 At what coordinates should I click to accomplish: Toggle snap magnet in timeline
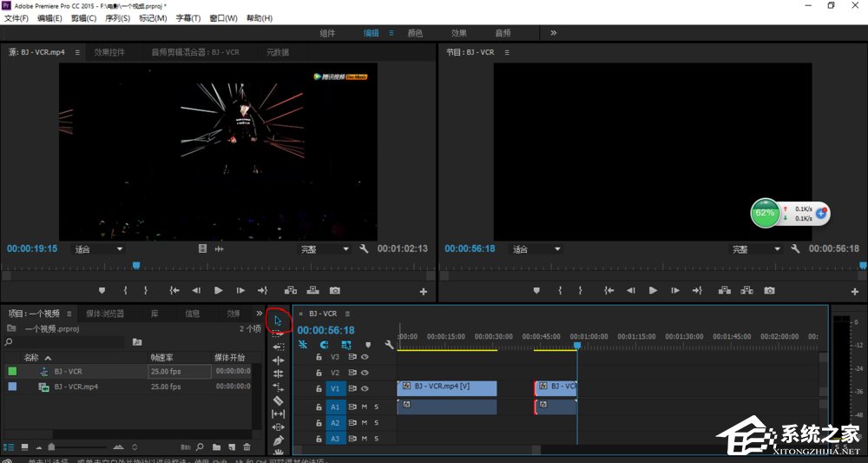(x=325, y=345)
